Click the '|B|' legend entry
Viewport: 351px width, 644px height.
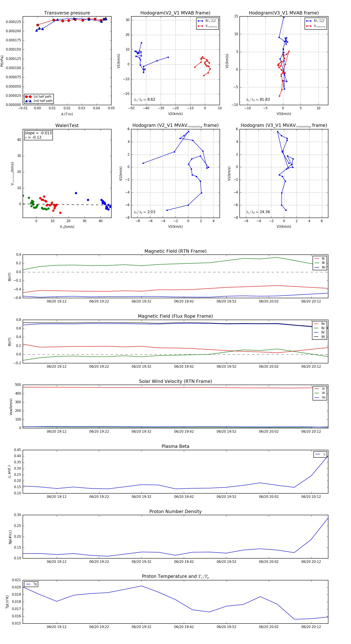320,337
